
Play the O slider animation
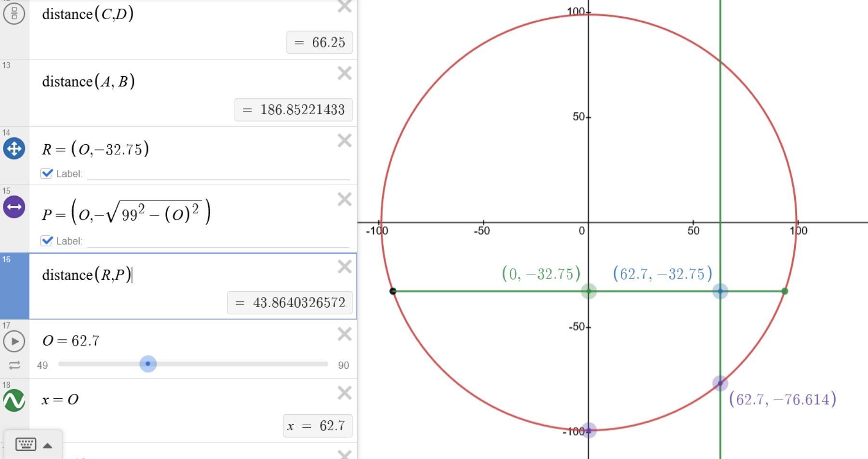pos(14,341)
